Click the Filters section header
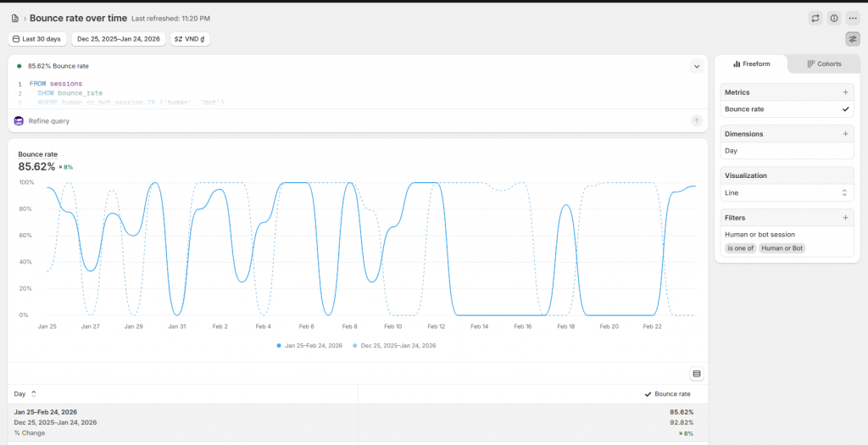The height and width of the screenshot is (445, 868). (x=735, y=218)
